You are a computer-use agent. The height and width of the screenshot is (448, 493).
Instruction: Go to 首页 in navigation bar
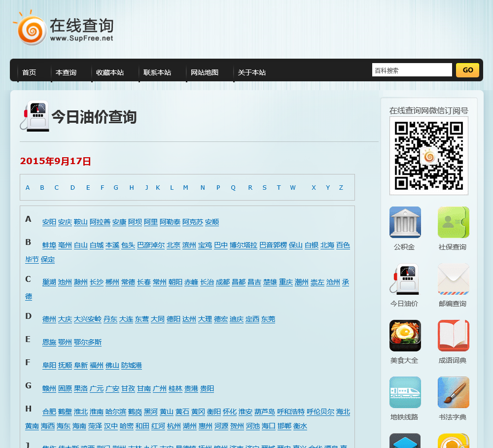click(x=29, y=72)
